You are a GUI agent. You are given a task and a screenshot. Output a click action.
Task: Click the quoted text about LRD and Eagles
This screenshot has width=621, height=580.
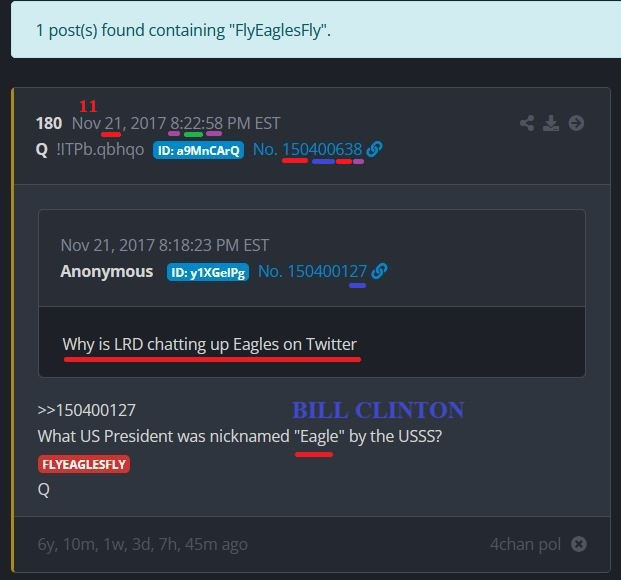click(x=210, y=344)
